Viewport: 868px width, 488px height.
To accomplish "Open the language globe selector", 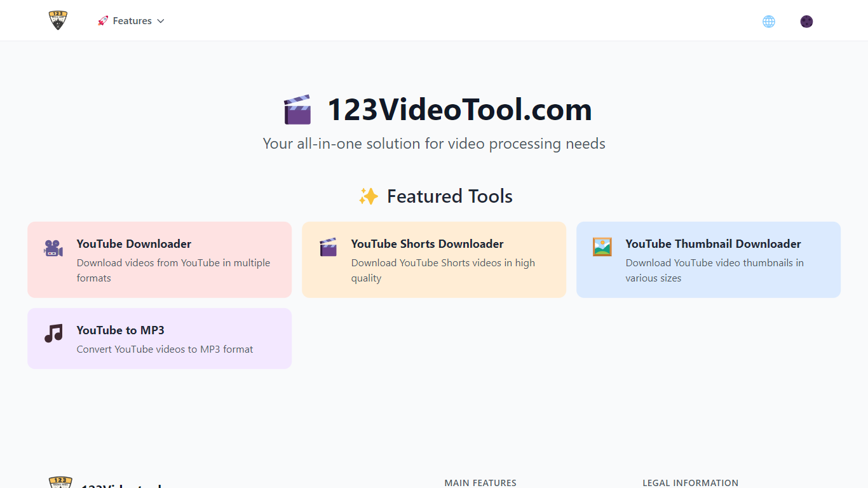I will pos(769,21).
